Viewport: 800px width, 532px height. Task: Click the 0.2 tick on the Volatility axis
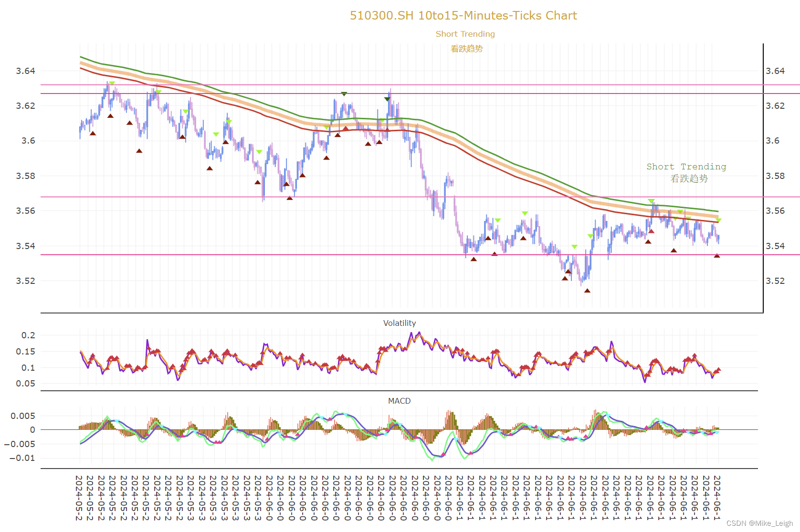tap(29, 335)
